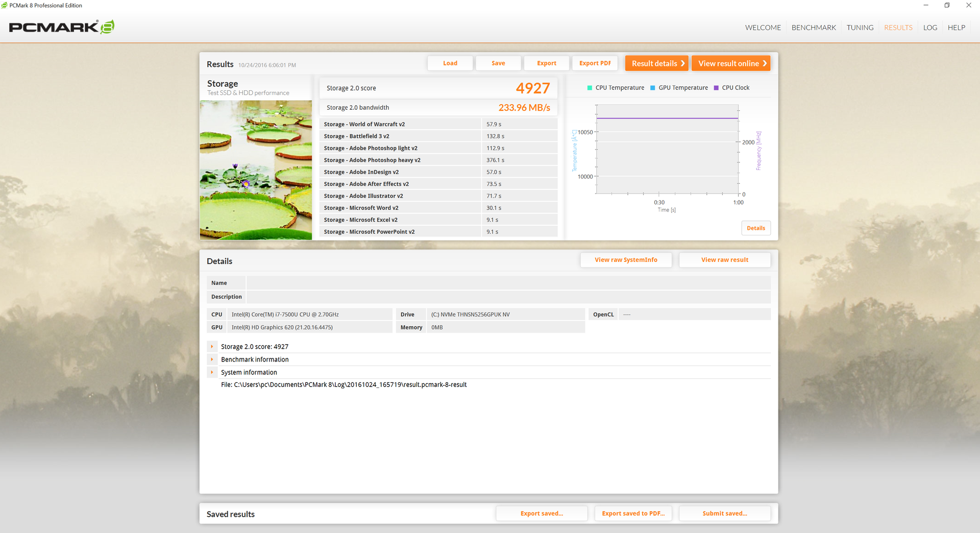Click into the Description field
Viewport: 980px width, 533px height.
(x=508, y=297)
